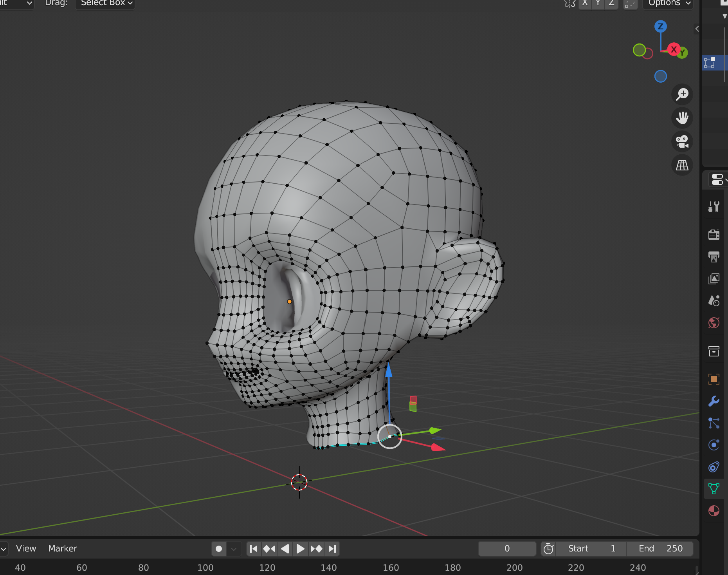This screenshot has height=575, width=728.
Task: Open the Particles properties tab
Action: (x=714, y=423)
